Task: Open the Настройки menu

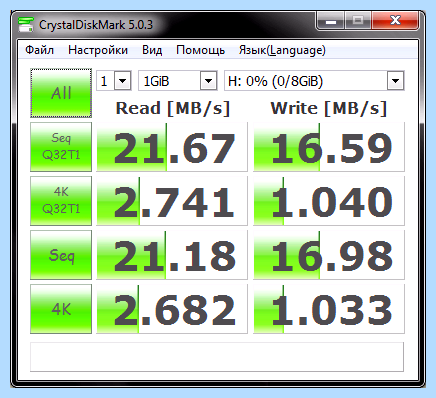Action: click(x=98, y=50)
